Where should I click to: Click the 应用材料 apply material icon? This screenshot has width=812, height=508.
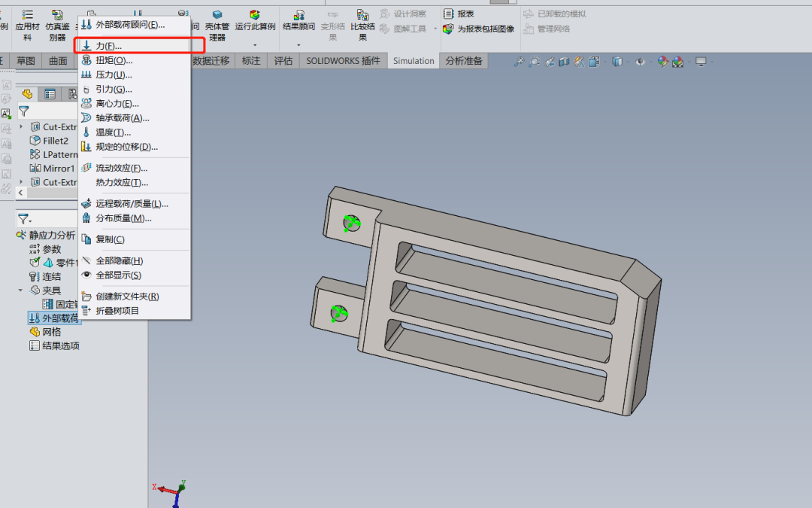pyautogui.click(x=28, y=25)
